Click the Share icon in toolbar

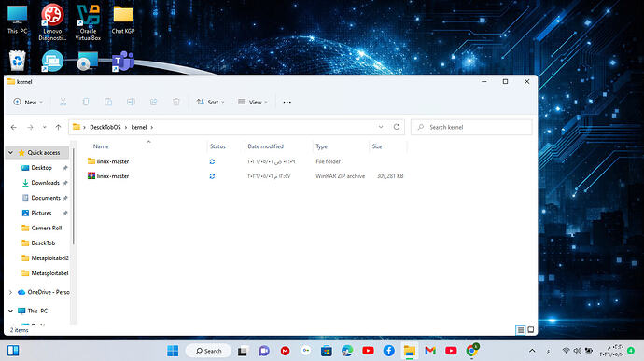[153, 102]
